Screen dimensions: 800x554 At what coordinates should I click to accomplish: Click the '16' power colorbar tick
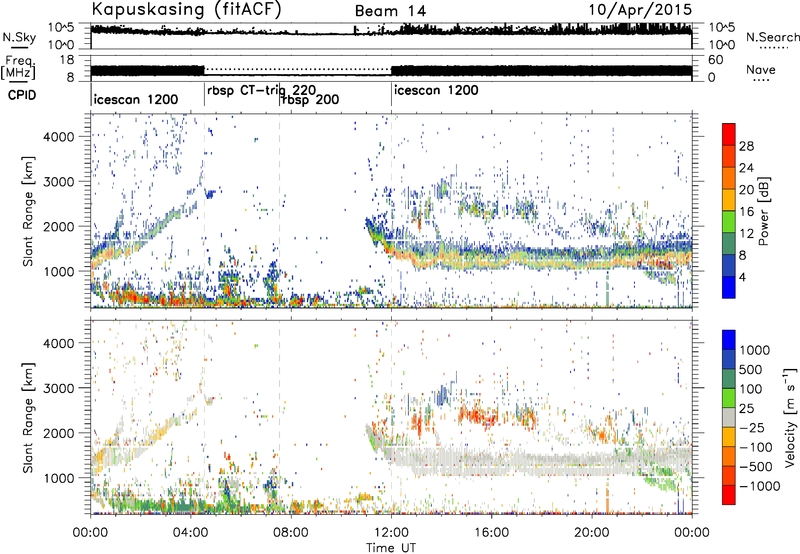point(746,212)
